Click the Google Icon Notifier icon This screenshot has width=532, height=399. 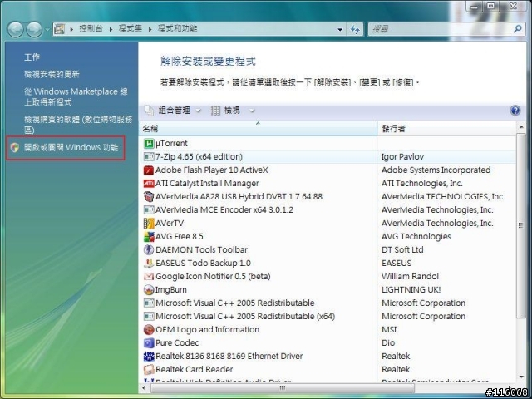(x=149, y=277)
